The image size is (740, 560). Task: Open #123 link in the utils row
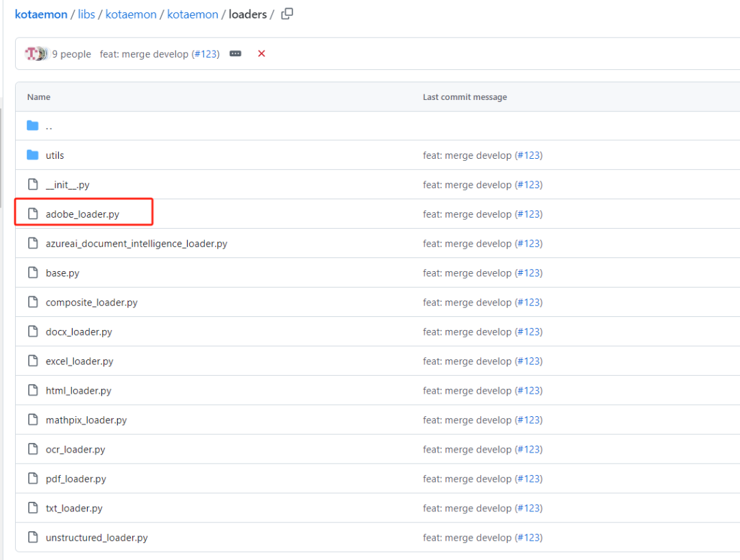pos(529,155)
